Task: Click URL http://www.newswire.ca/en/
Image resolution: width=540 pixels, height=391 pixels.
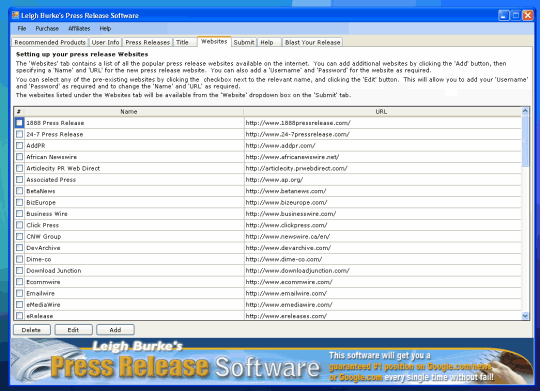Action: [x=288, y=236]
